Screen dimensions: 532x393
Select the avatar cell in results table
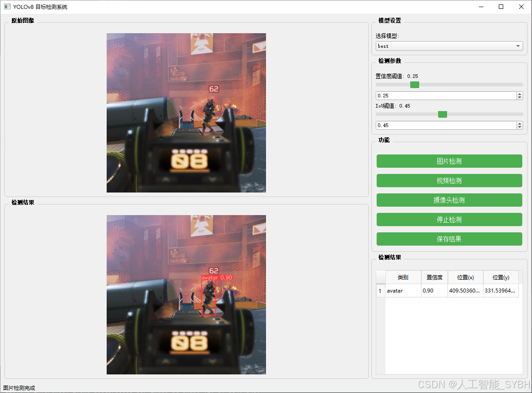click(403, 291)
